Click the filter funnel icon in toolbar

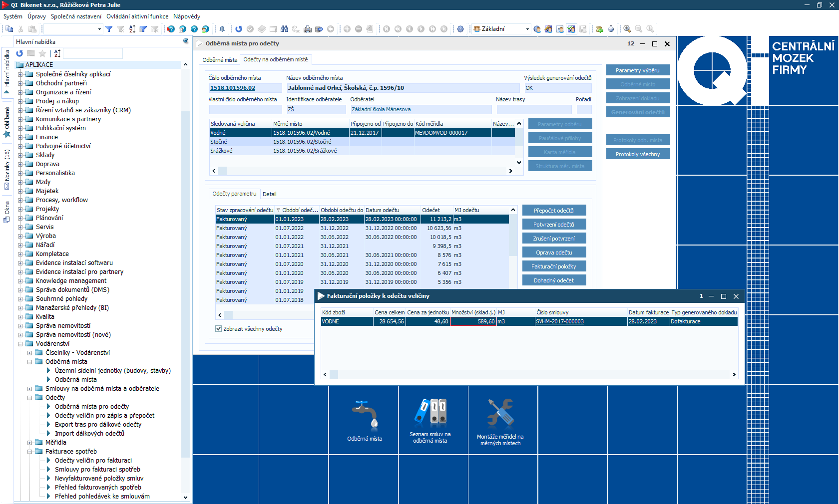(x=109, y=29)
